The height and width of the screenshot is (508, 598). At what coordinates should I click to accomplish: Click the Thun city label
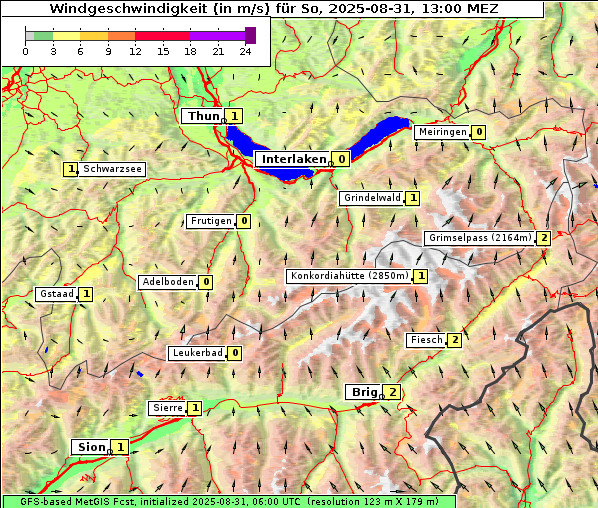pos(202,116)
